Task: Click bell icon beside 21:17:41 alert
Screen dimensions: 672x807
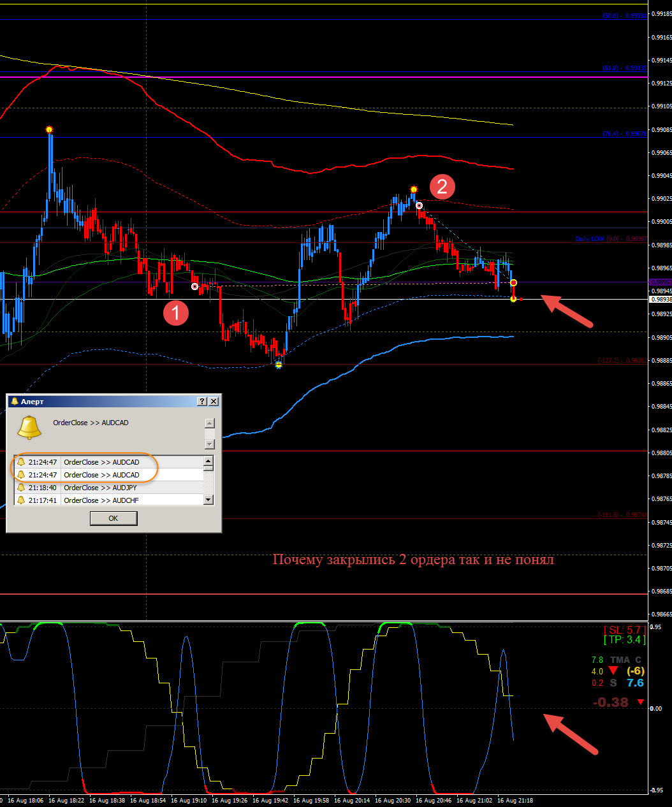Action: (x=21, y=500)
